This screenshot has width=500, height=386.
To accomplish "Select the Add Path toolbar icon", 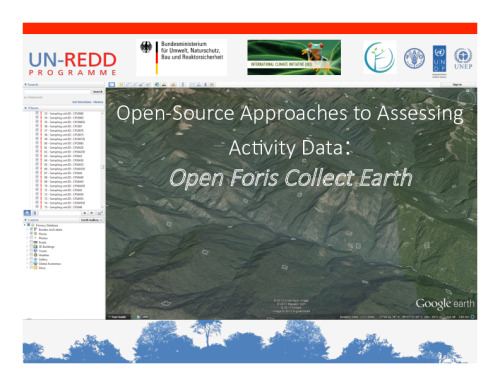I will tap(135, 84).
